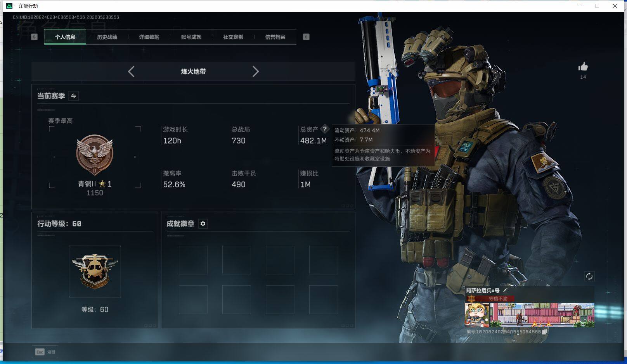Select the 个人信息 tab
627x364 pixels.
65,37
